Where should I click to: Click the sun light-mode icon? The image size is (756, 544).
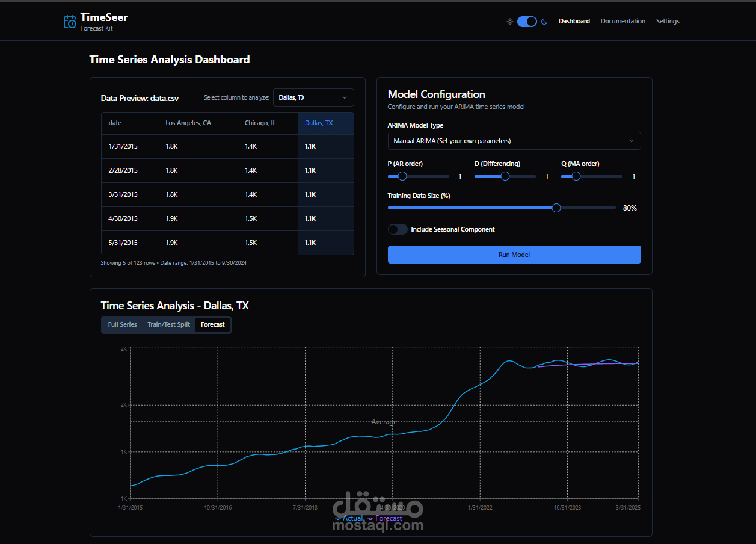pos(509,22)
